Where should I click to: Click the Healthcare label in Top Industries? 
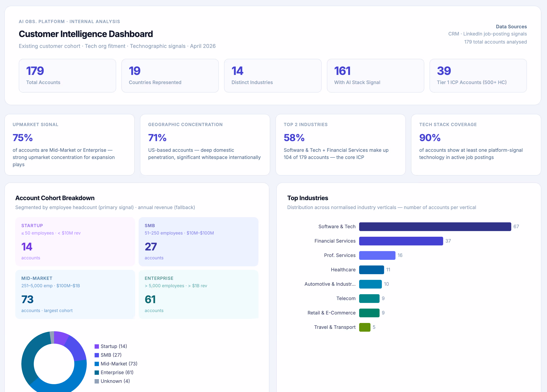pos(343,270)
